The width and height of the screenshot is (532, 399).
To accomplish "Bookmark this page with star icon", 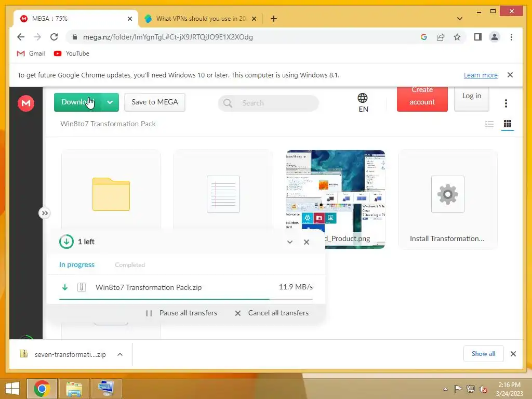I will (457, 37).
